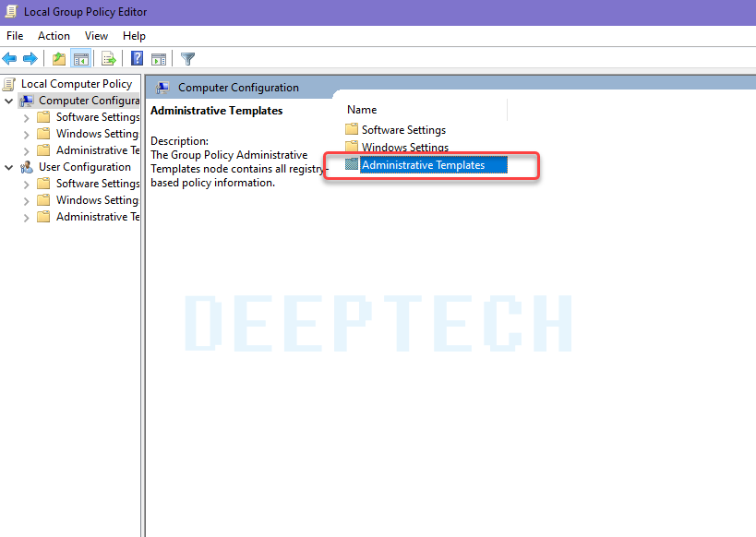The width and height of the screenshot is (756, 537).
Task: Click the Computer Configuration header icon in the right pane
Action: pos(162,88)
